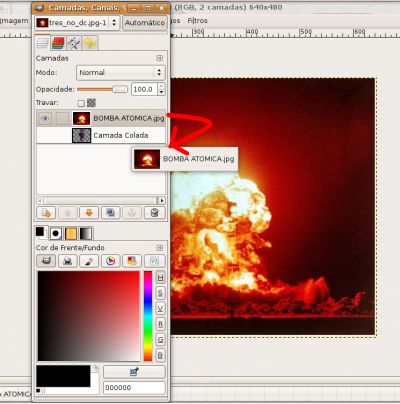The image size is (400, 404).
Task: Select BOMBA ATOMICA.jpg layer thumbnail in list
Action: pos(81,118)
